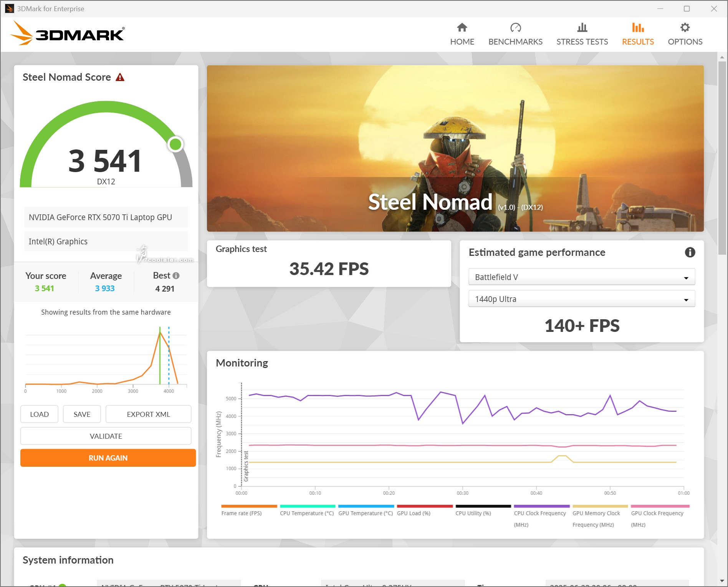The height and width of the screenshot is (587, 728).
Task: Click the 35.42 FPS graphics test result
Action: [329, 269]
